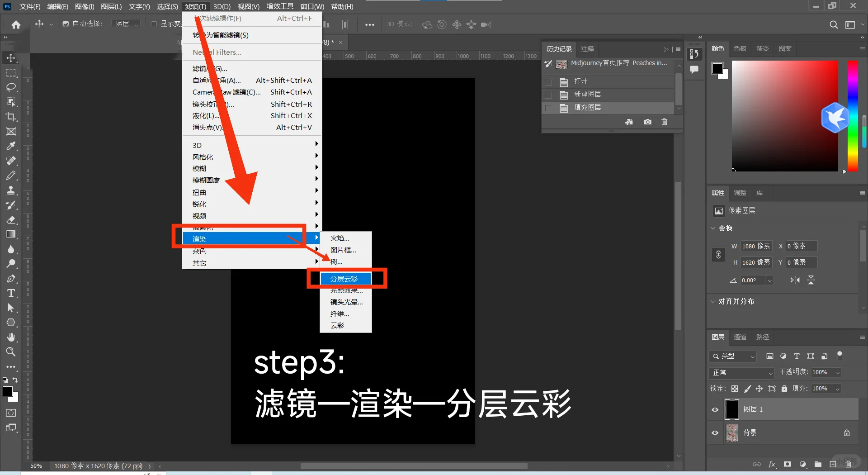Image resolution: width=868 pixels, height=475 pixels.
Task: Choose 镜头光晕 from render submenu
Action: coord(346,302)
